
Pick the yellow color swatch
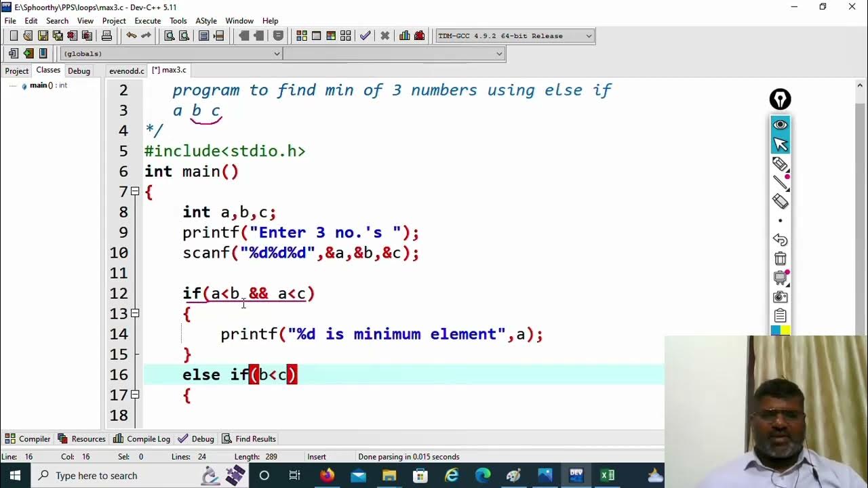pos(785,330)
